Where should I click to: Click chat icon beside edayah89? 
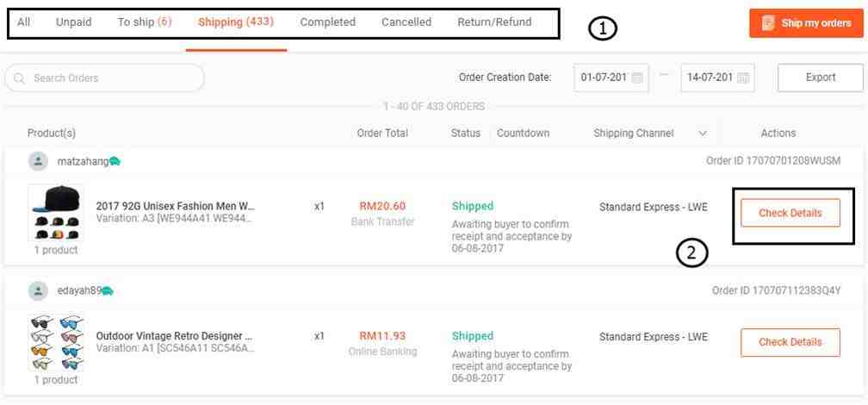pyautogui.click(x=108, y=291)
